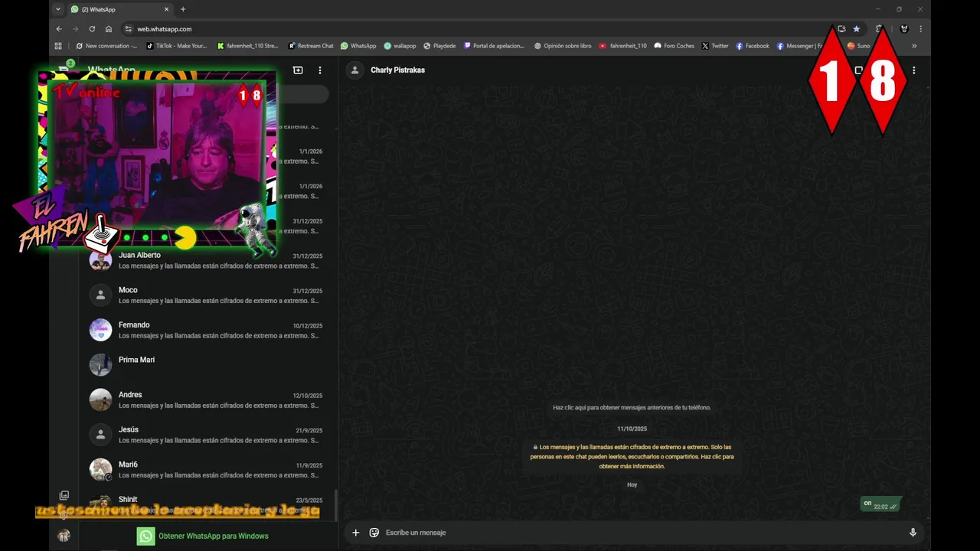Click Fernando's profile picture thumbnail
980x551 pixels.
[x=100, y=330]
